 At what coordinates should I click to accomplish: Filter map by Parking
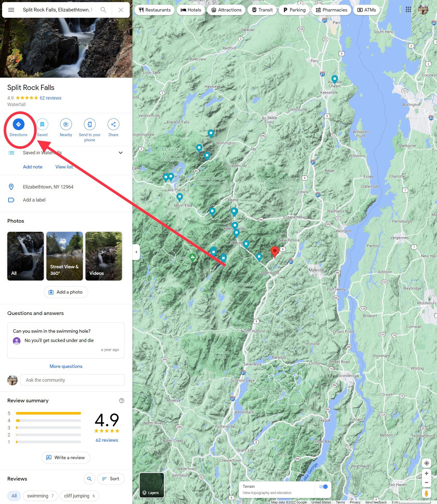tap(294, 10)
